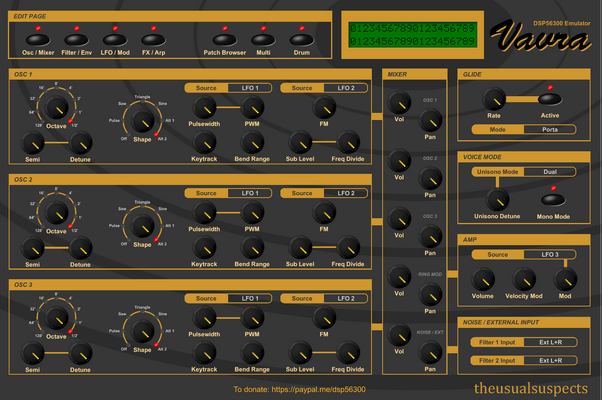Image resolution: width=602 pixels, height=400 pixels.
Task: Toggle the Mono Mode button
Action: pyautogui.click(x=553, y=200)
